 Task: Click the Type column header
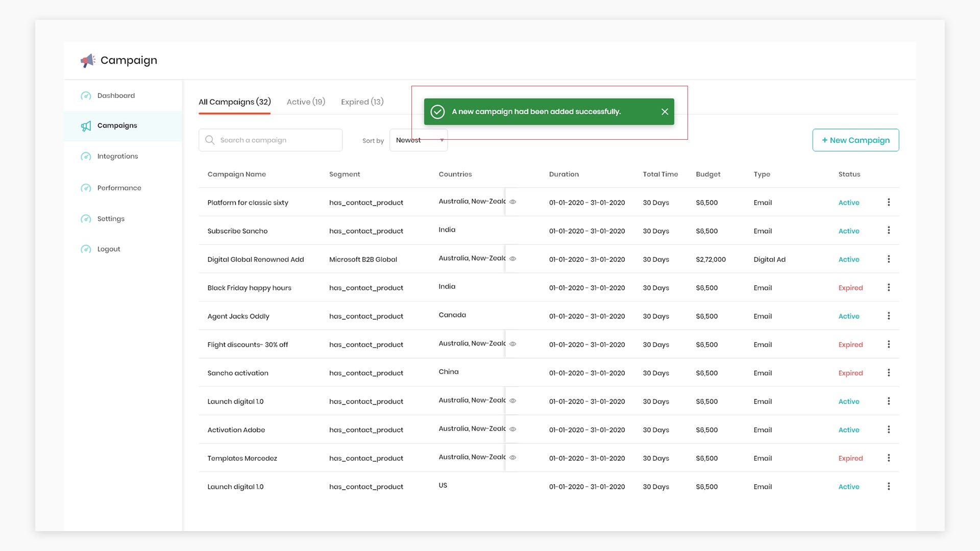click(762, 174)
